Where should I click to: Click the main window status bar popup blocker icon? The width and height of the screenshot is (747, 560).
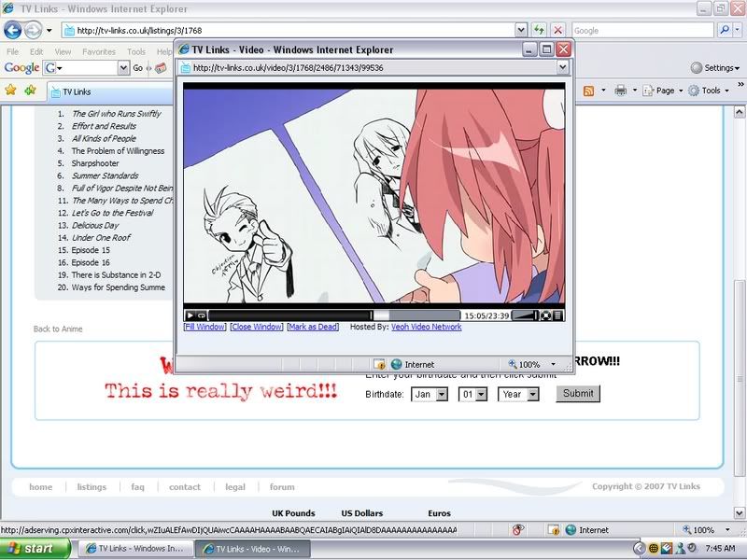553,529
